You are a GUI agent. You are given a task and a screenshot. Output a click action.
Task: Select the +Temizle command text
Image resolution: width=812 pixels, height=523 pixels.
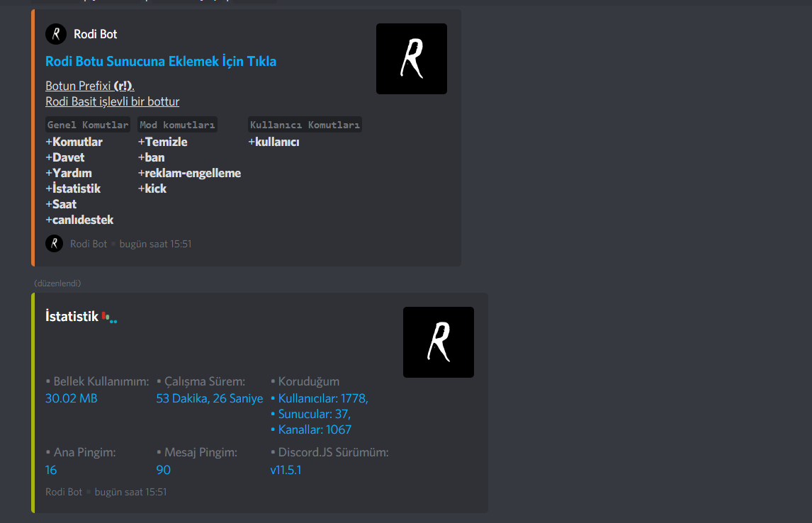coord(162,142)
